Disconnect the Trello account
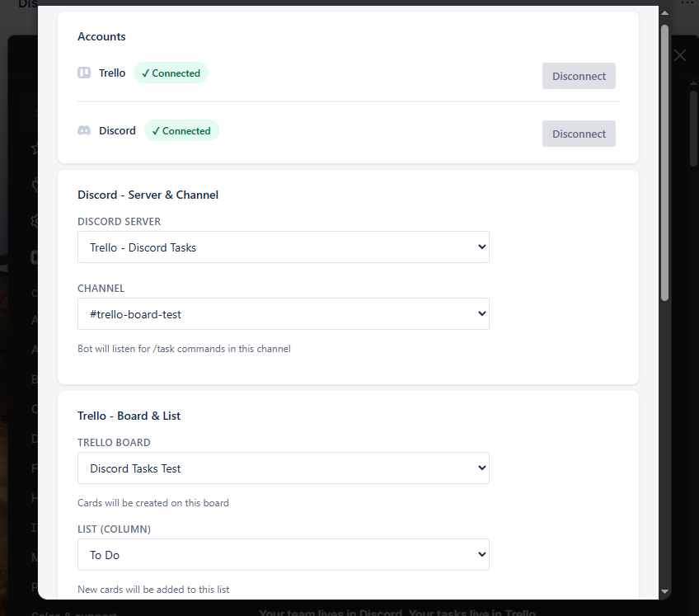This screenshot has height=616, width=699. pyautogui.click(x=579, y=75)
